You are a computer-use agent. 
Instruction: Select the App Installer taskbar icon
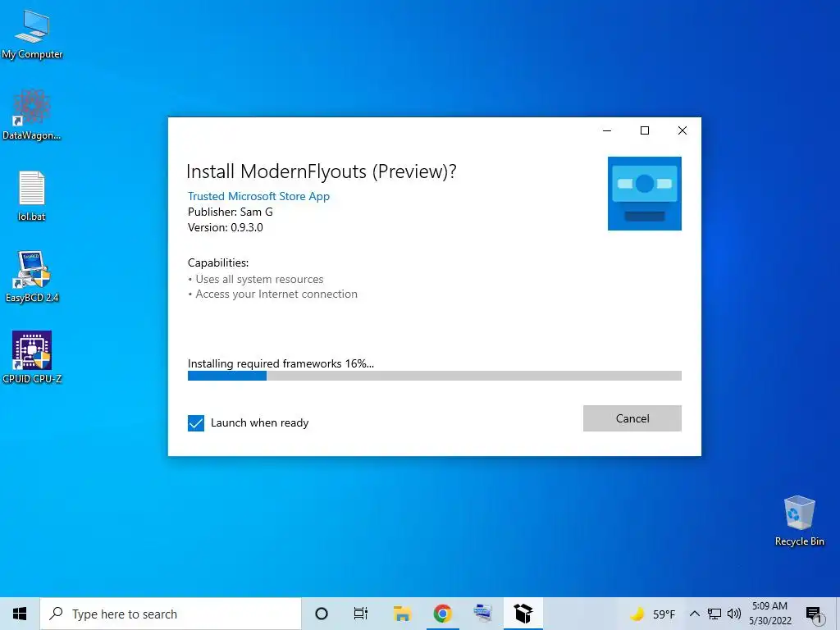click(x=523, y=614)
